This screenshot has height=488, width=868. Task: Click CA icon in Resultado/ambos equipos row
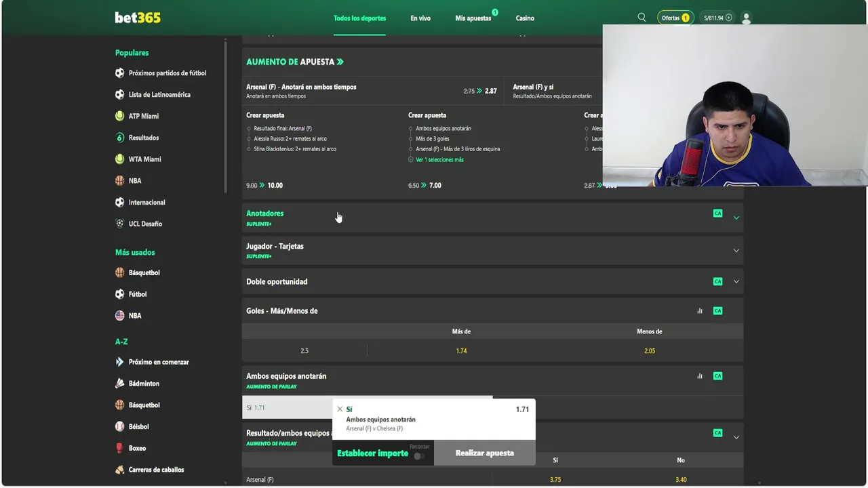pyautogui.click(x=717, y=433)
